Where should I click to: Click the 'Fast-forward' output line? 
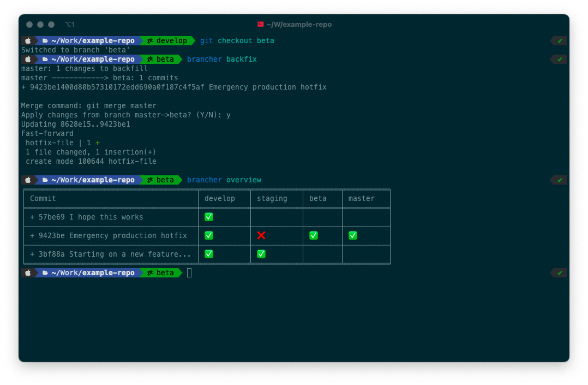47,133
